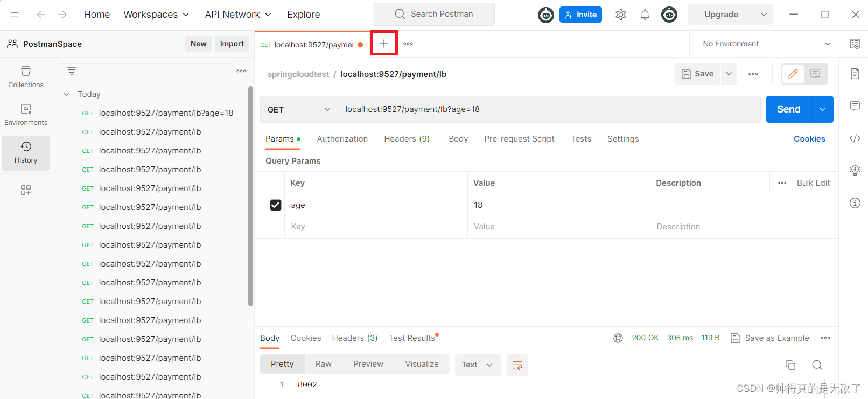
Task: Click Save as Example
Action: 770,338
